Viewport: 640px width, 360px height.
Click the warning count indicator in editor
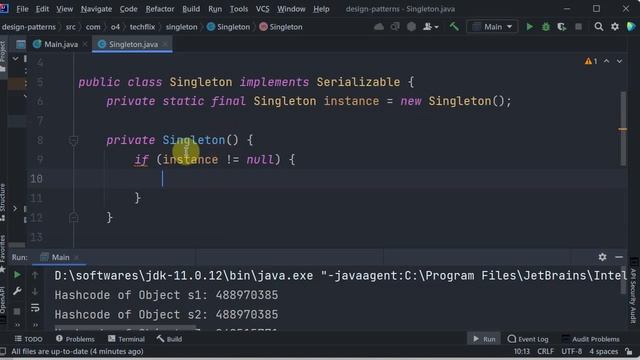coord(591,61)
